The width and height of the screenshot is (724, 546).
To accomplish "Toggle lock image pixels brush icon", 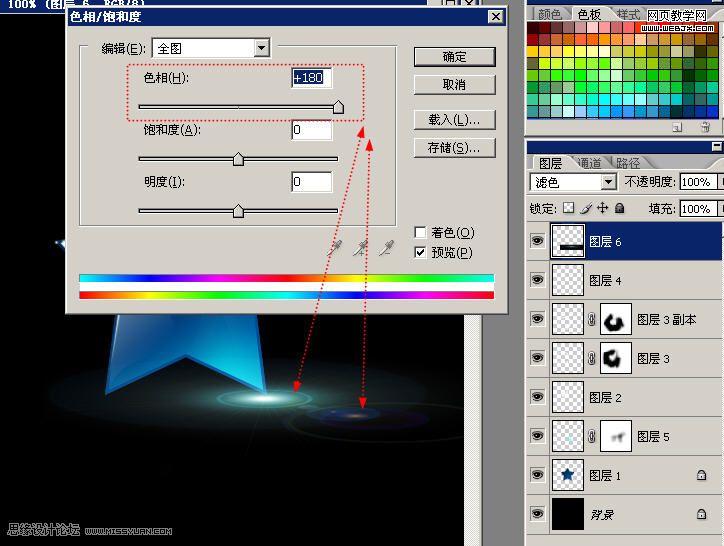I will point(585,208).
